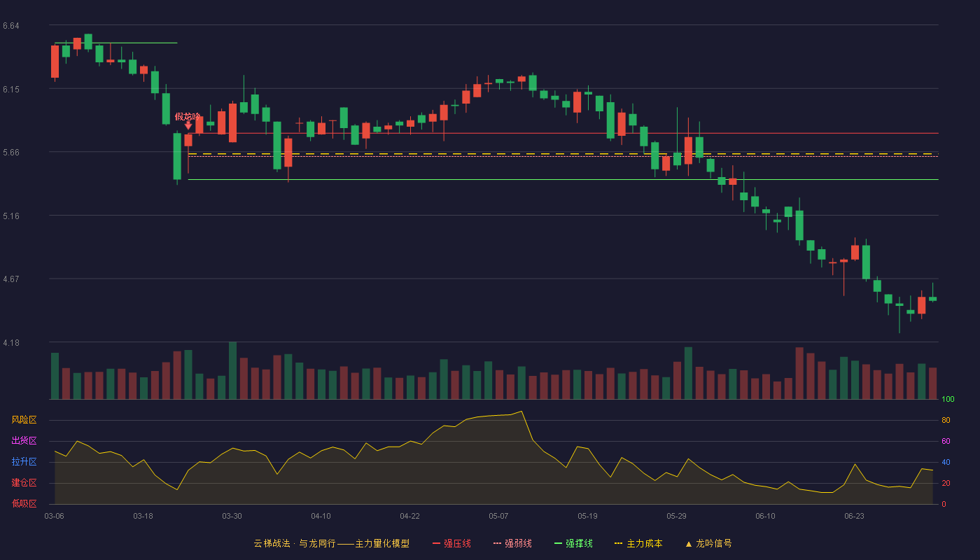The image size is (980, 560).
Task: Click the 假龙吟 signal label
Action: click(188, 116)
